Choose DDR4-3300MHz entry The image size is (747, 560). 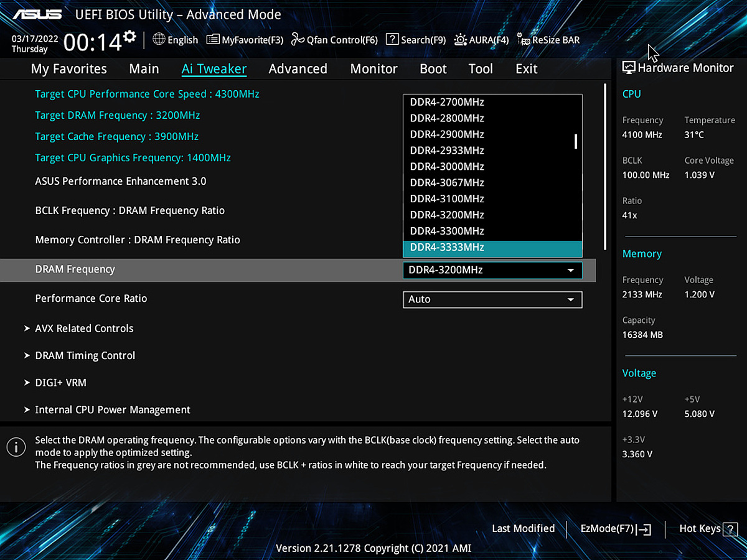click(x=492, y=231)
